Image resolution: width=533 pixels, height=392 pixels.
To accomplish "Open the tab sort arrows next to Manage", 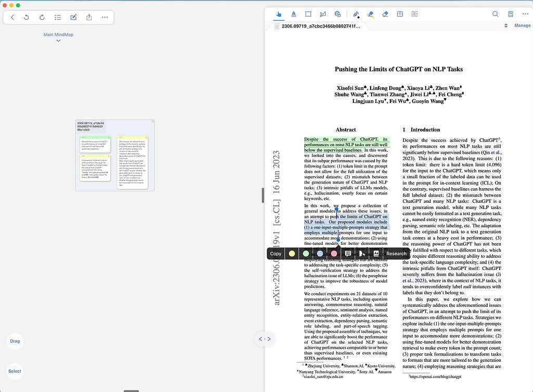I will tap(505, 25).
